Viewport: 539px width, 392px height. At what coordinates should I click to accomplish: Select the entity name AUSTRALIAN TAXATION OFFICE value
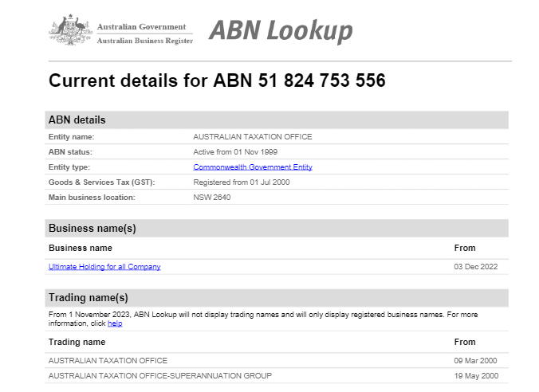click(253, 137)
